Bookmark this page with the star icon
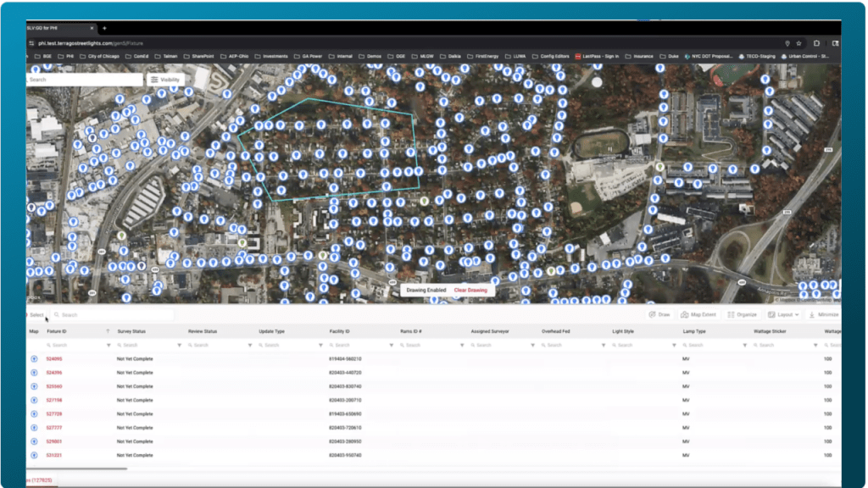 coord(798,43)
